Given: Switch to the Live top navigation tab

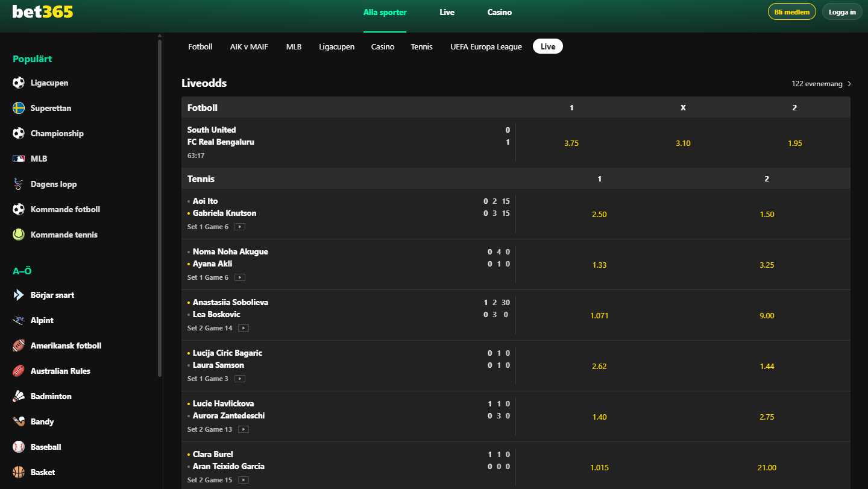Looking at the screenshot, I should click(447, 12).
